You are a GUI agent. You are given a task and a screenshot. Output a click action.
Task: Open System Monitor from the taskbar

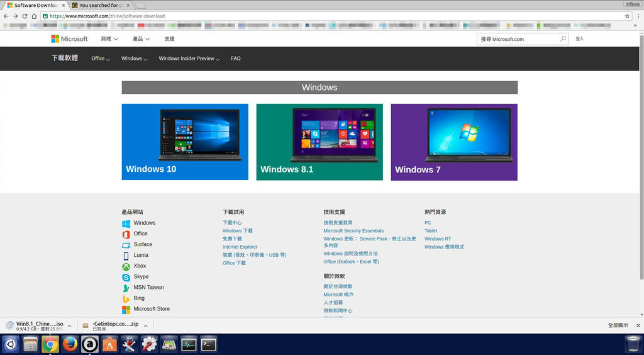pyautogui.click(x=189, y=344)
